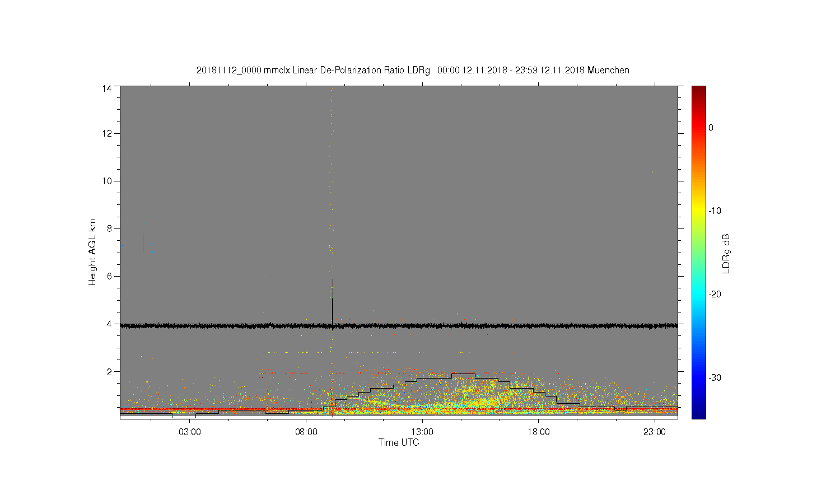The image size is (840, 504).
Task: Click the '03:00' time tick label
Action: pos(190,432)
